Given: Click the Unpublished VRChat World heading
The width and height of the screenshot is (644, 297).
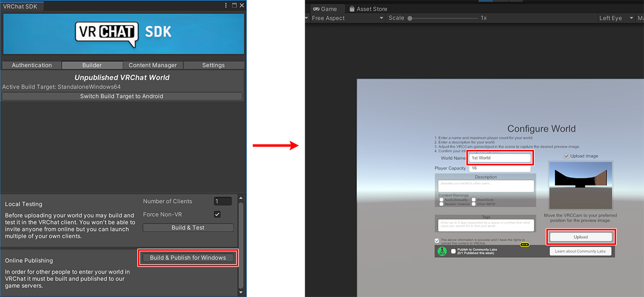Looking at the screenshot, I should (122, 77).
